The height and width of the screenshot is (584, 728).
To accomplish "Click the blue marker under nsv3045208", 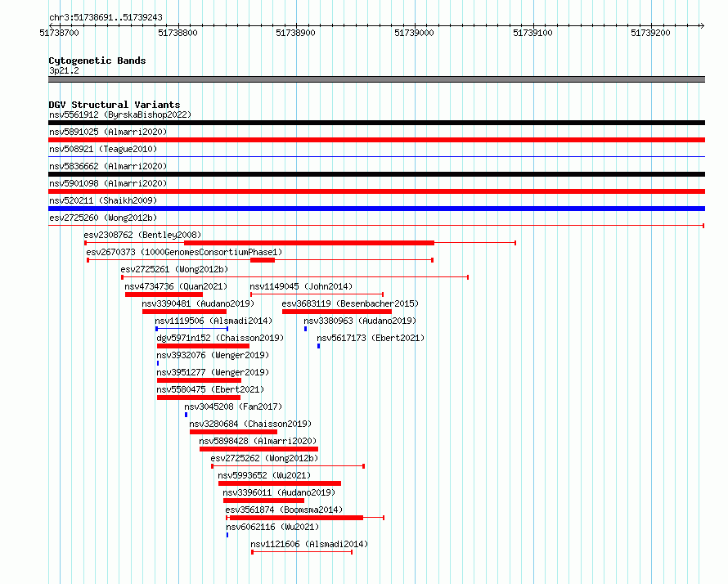I will point(186,415).
